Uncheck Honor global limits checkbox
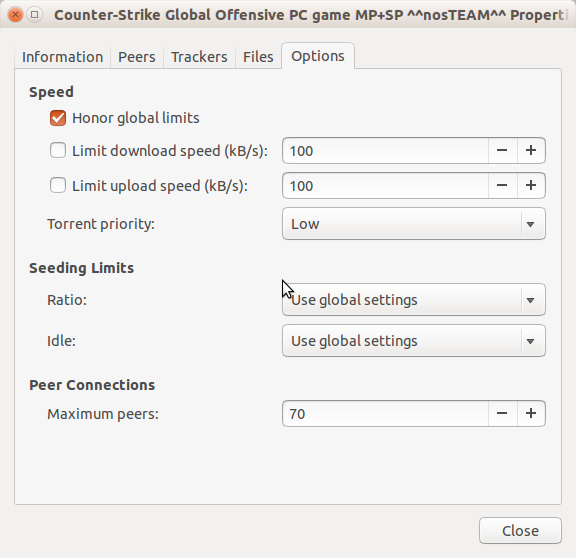576x558 pixels. click(58, 118)
